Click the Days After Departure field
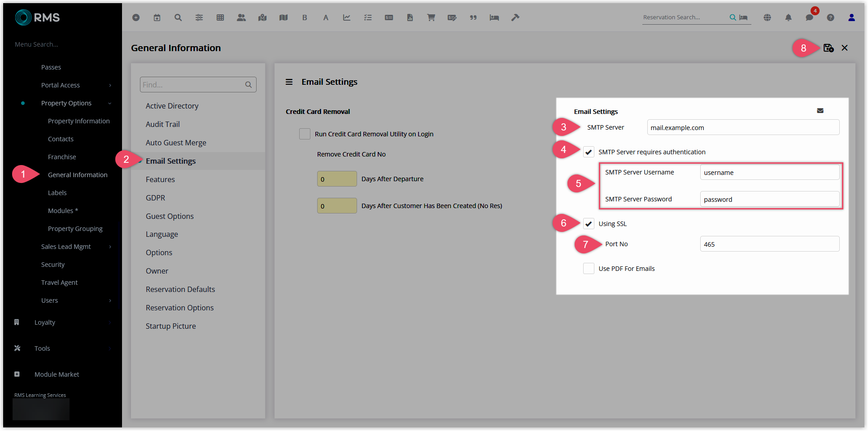This screenshot has height=431, width=868. click(x=337, y=179)
